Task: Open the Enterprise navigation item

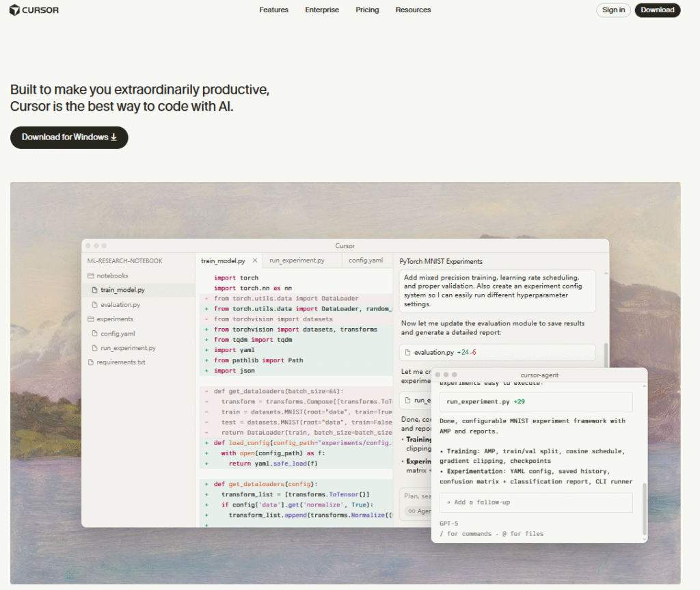Action: click(x=321, y=10)
